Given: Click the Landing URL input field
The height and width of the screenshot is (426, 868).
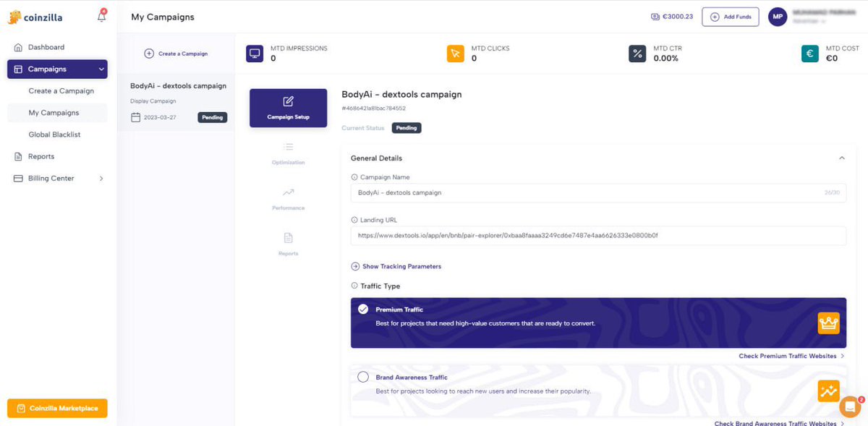Looking at the screenshot, I should pyautogui.click(x=598, y=236).
